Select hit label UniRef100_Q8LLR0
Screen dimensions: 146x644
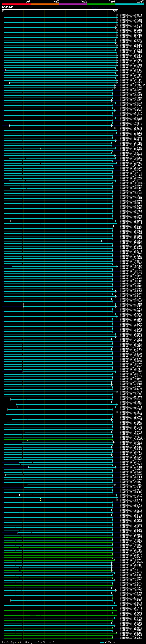tap(131, 37)
